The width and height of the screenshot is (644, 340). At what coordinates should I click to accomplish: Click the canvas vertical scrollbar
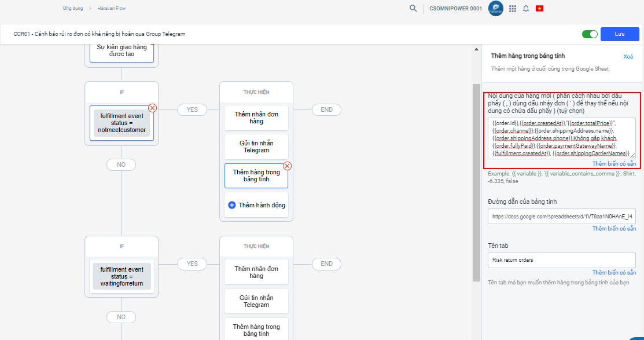click(476, 174)
